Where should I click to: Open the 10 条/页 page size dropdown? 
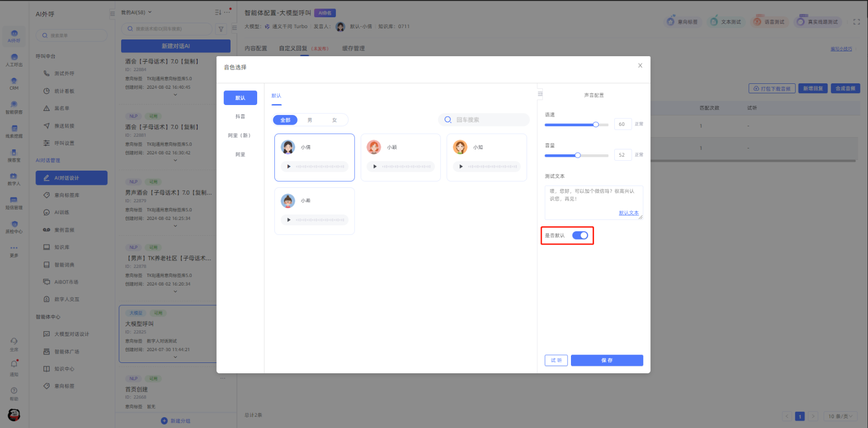click(x=840, y=416)
